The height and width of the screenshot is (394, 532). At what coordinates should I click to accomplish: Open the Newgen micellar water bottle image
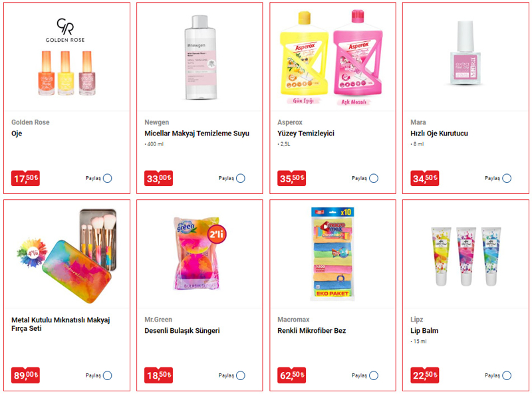point(200,58)
